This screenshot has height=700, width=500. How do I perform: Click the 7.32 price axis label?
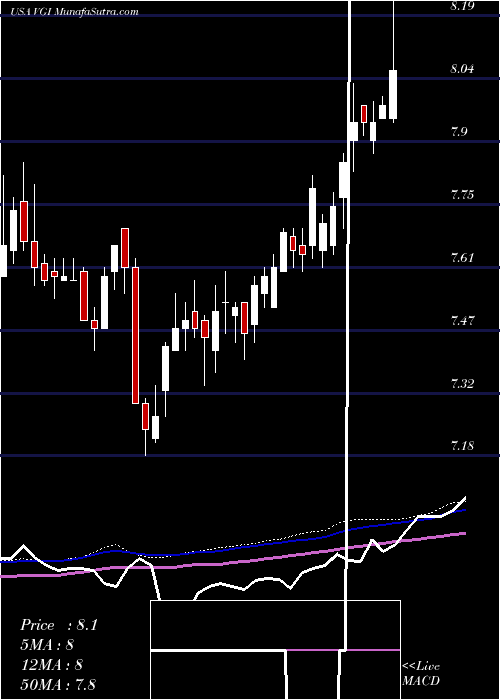click(x=463, y=383)
